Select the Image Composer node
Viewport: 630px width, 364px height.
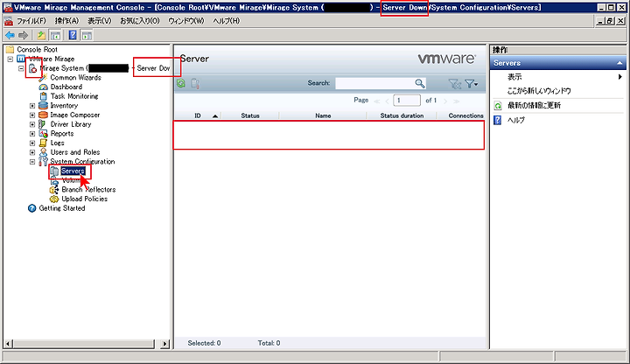coord(74,115)
